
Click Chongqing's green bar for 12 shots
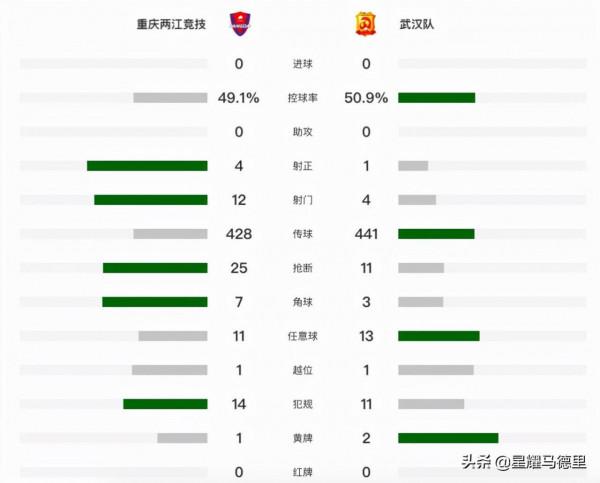tap(151, 200)
